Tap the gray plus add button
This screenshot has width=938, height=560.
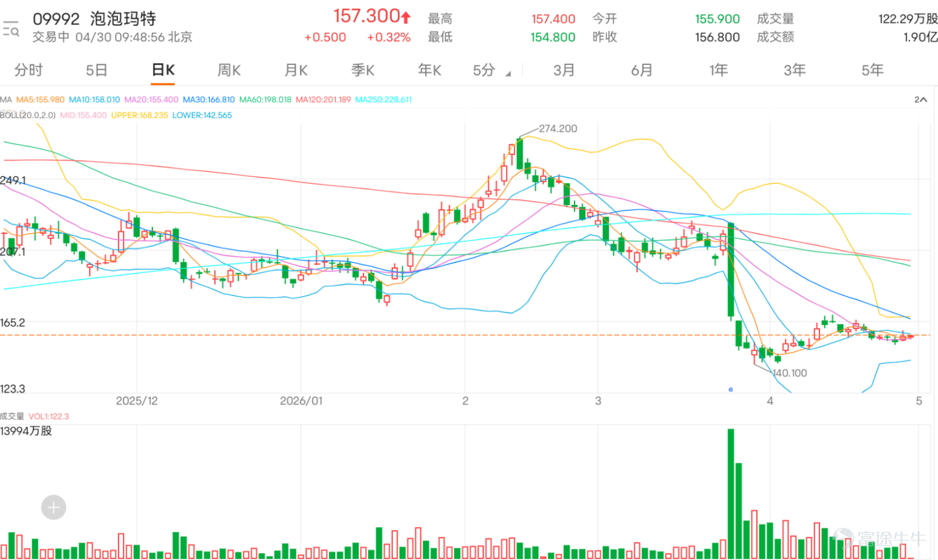[53, 507]
